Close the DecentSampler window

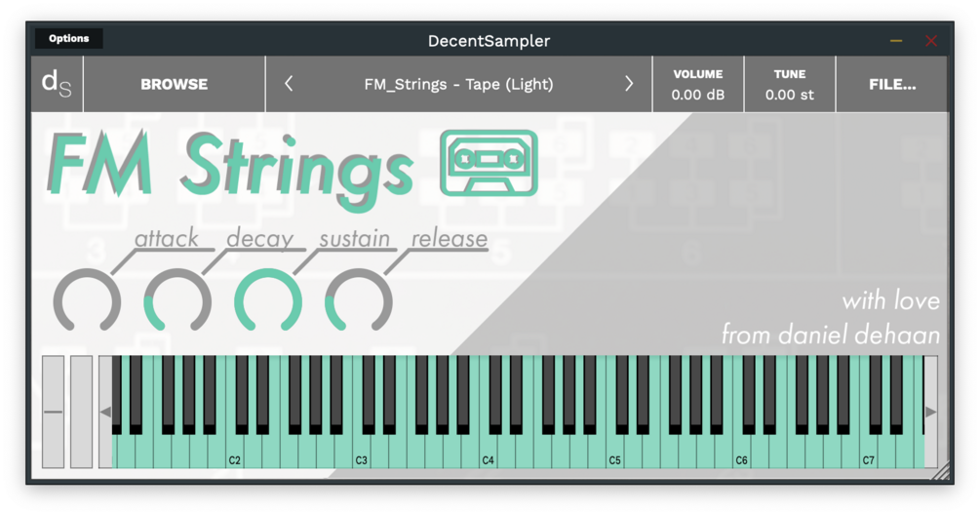tap(931, 41)
